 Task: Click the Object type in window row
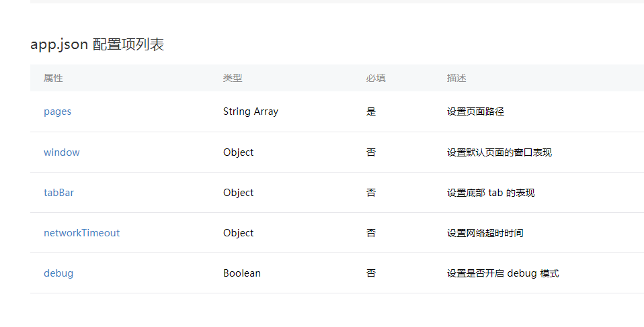click(x=238, y=152)
